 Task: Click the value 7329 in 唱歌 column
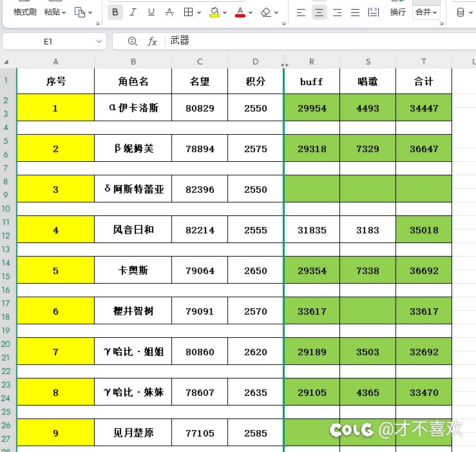pyautogui.click(x=368, y=149)
